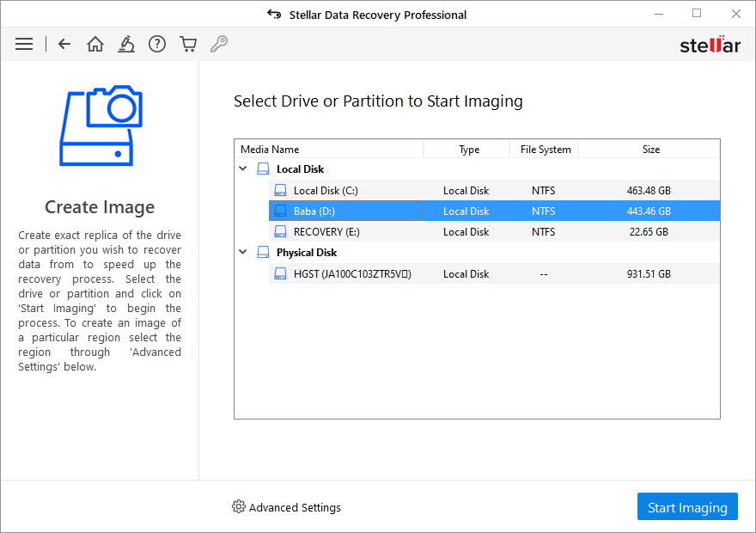Select HGST physical disk row
This screenshot has height=533, width=756.
494,274
